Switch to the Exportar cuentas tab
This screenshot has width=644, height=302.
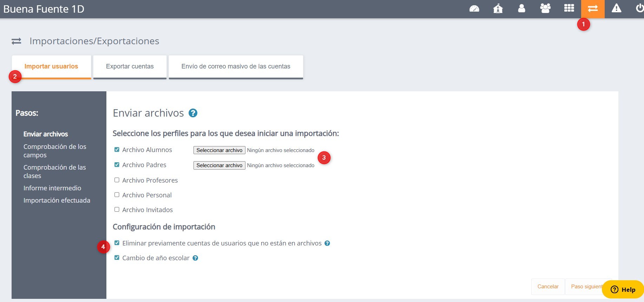pos(130,66)
